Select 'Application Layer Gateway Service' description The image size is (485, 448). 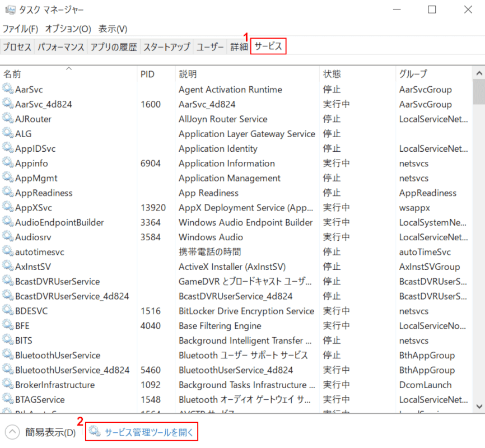click(247, 134)
